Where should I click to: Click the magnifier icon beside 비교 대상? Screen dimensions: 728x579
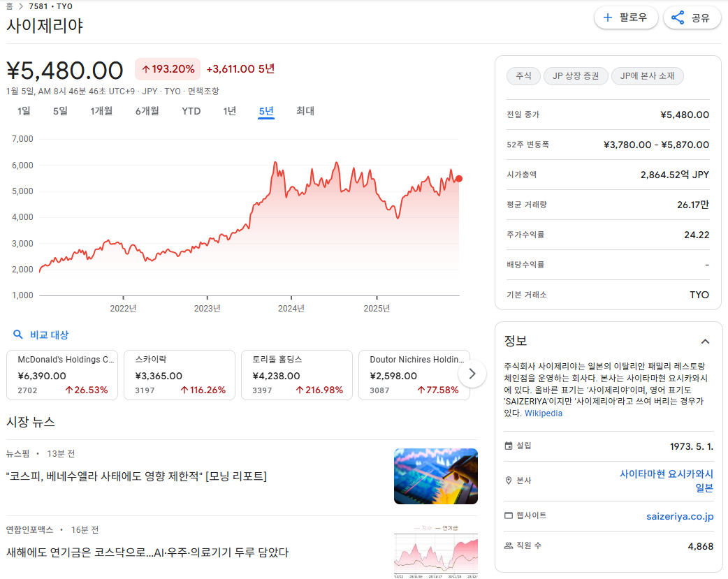point(18,335)
